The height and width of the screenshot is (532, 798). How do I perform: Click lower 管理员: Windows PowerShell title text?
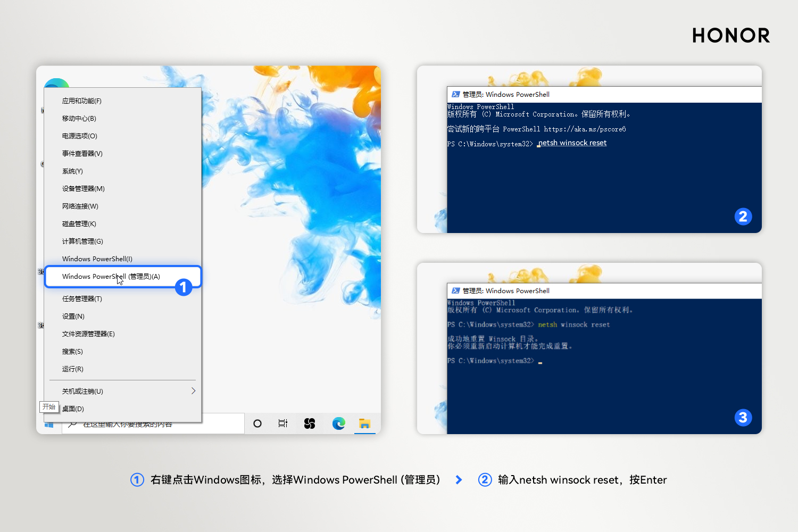(x=506, y=290)
